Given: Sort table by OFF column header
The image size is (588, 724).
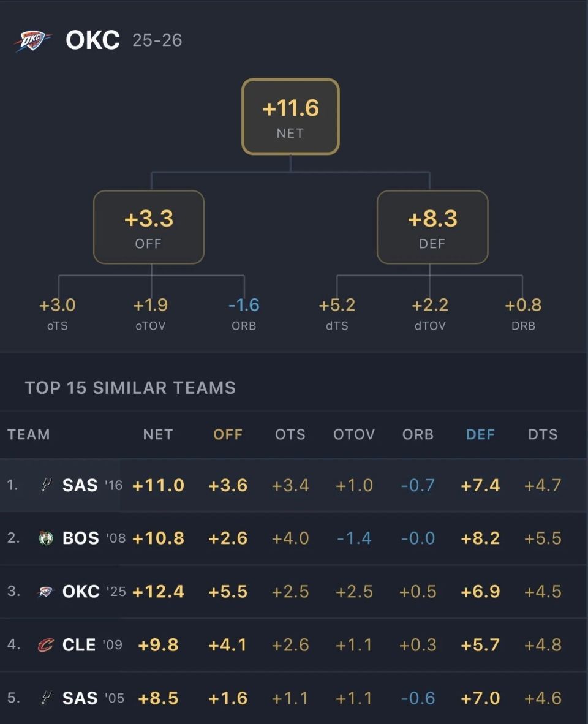Looking at the screenshot, I should pyautogui.click(x=228, y=434).
